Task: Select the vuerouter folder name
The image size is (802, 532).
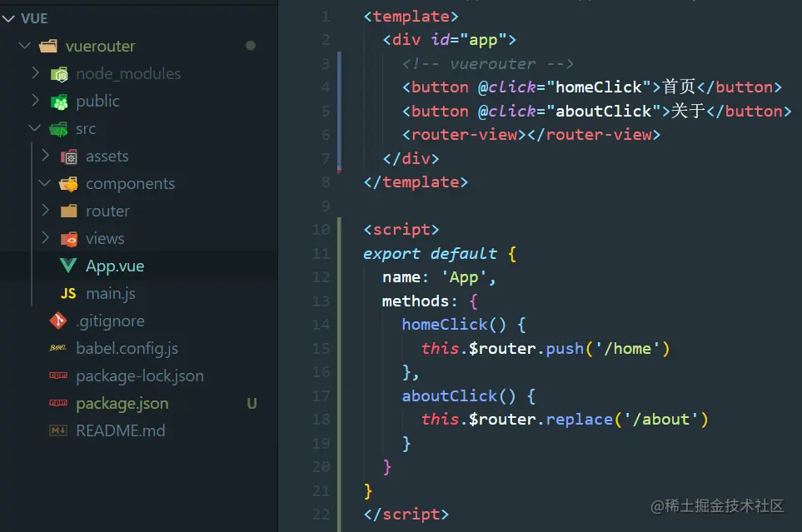Action: point(100,47)
